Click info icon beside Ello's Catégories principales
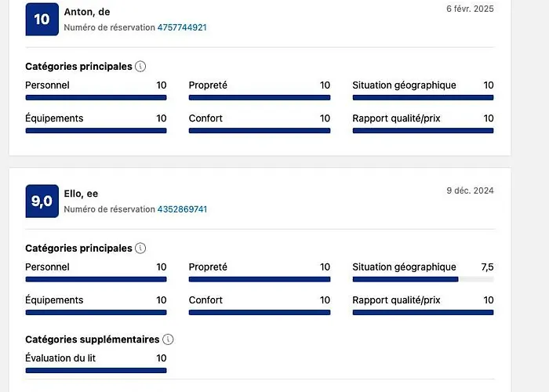Image resolution: width=549 pixels, height=392 pixels. (x=140, y=249)
